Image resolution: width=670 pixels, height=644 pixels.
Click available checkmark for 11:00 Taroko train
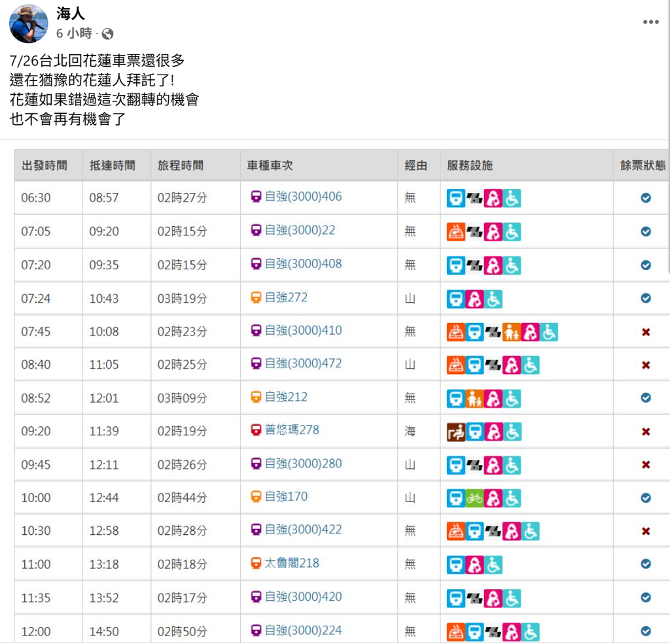(x=646, y=564)
